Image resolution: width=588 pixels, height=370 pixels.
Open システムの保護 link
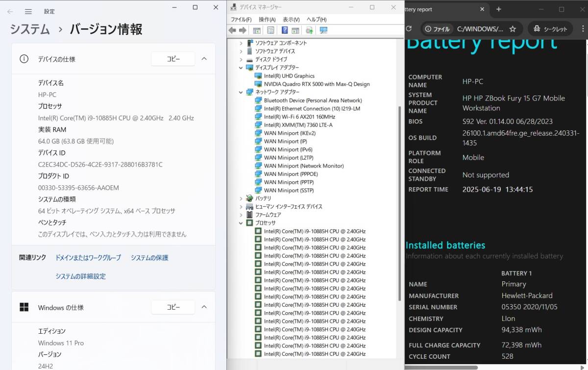pos(149,258)
